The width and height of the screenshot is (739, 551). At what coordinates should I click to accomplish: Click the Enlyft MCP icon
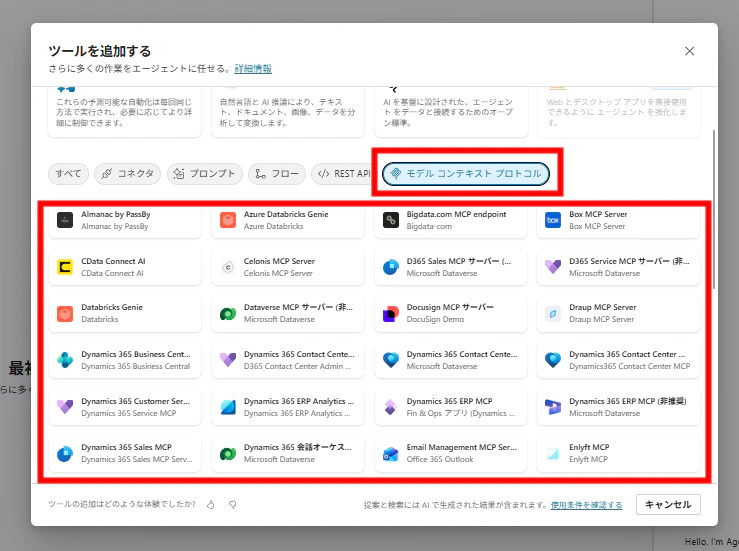[x=553, y=453]
